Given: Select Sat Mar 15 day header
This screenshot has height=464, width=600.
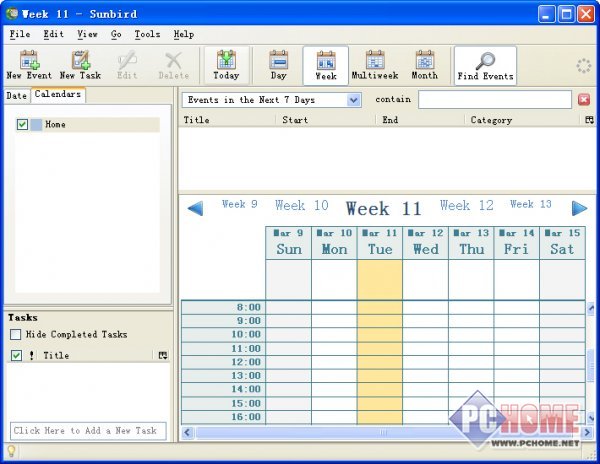Looking at the screenshot, I should coord(562,243).
